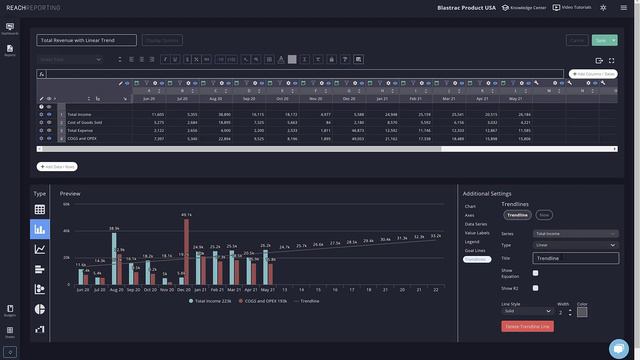The width and height of the screenshot is (640, 360).
Task: Open the Value Labels settings tab
Action: (477, 233)
